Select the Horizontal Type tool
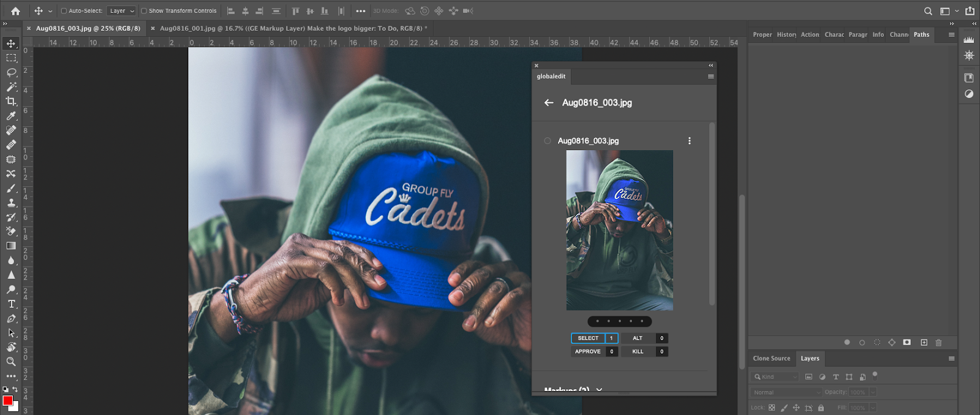The image size is (980, 415). (11, 304)
